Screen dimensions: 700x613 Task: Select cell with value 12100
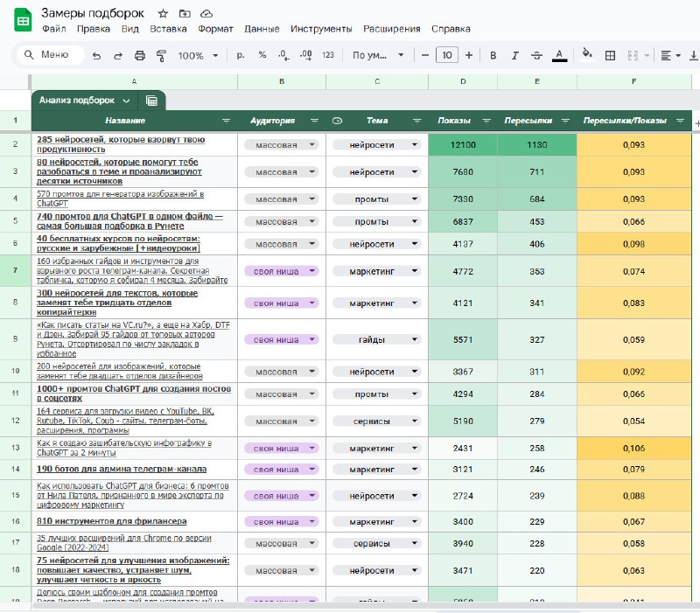tap(463, 145)
